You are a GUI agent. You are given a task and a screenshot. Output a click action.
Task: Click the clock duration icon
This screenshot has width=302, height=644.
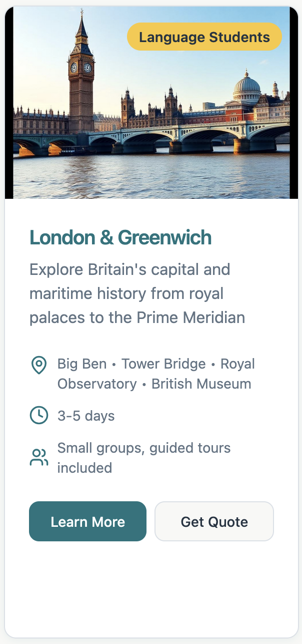[x=39, y=416]
